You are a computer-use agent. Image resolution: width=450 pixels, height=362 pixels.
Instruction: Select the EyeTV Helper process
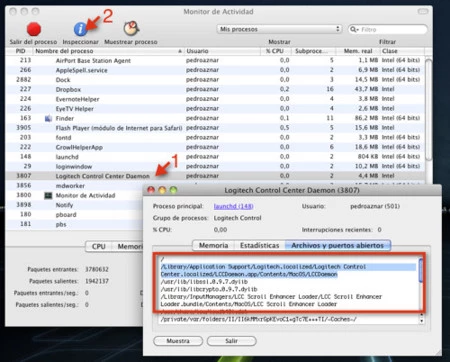tap(215, 109)
